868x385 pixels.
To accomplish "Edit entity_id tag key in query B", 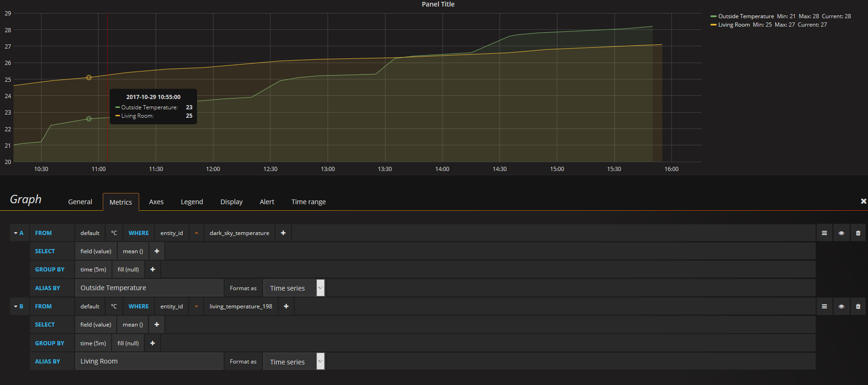I will 172,307.
